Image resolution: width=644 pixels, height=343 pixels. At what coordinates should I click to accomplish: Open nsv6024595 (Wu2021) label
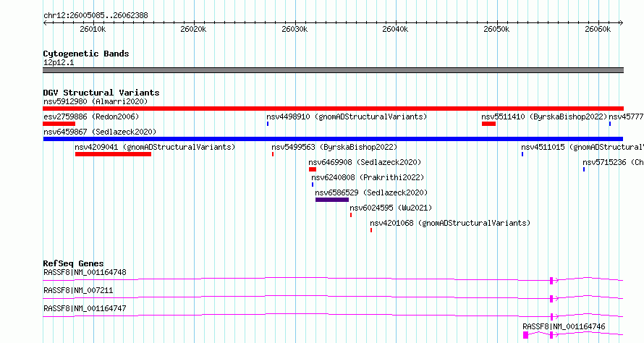tap(391, 208)
